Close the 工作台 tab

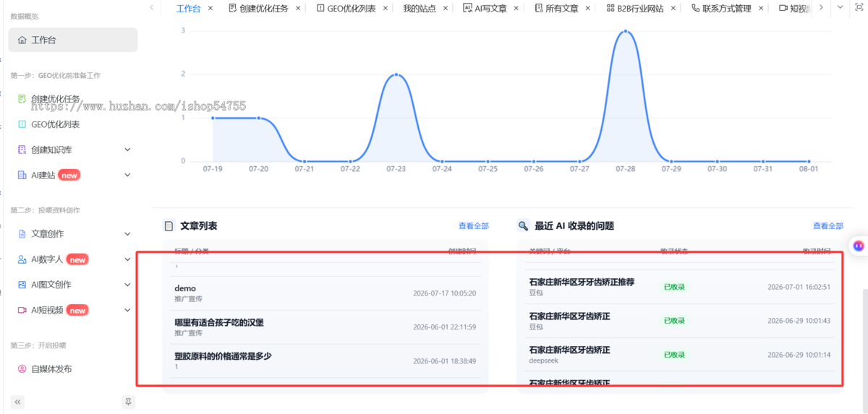210,8
